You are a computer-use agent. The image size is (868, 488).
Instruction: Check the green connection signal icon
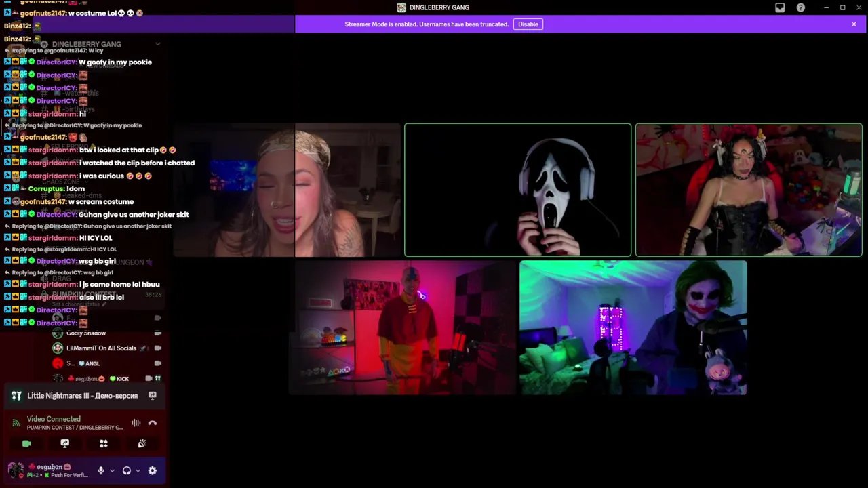[16, 423]
